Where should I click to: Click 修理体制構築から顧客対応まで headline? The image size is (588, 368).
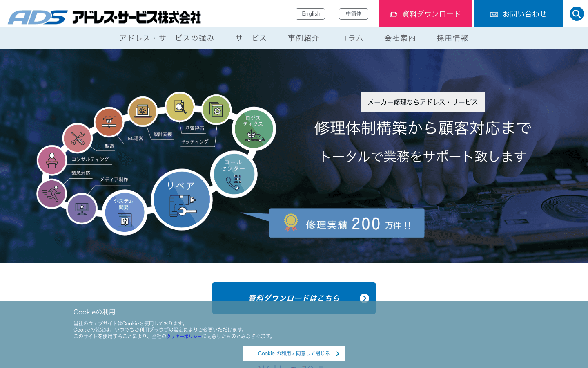[x=423, y=128]
